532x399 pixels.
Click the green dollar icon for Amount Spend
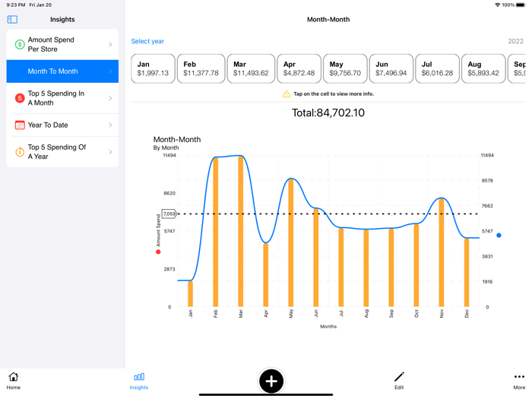[x=20, y=44]
